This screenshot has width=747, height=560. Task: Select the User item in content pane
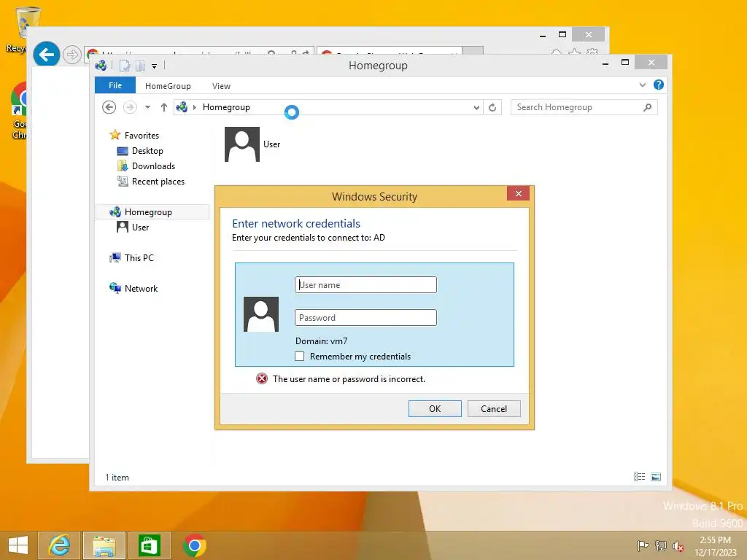coord(252,144)
